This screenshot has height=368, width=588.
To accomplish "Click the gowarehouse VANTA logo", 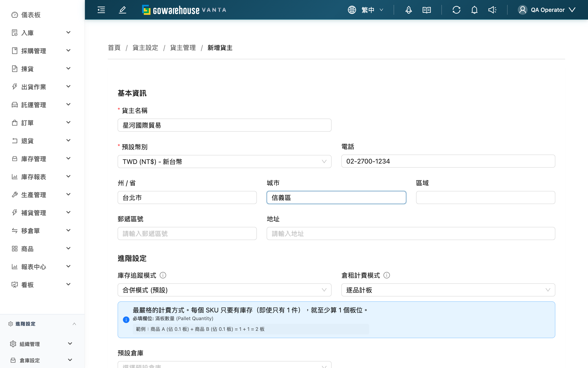I will pos(184,10).
